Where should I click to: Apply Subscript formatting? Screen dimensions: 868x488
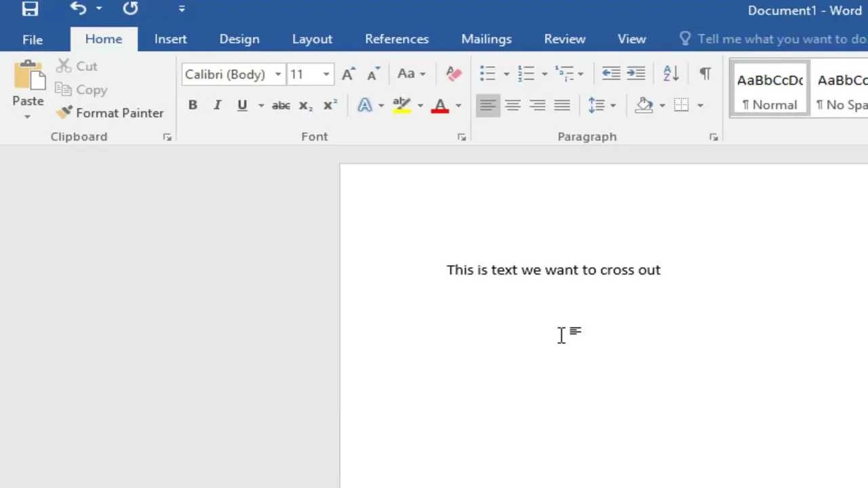pos(306,106)
